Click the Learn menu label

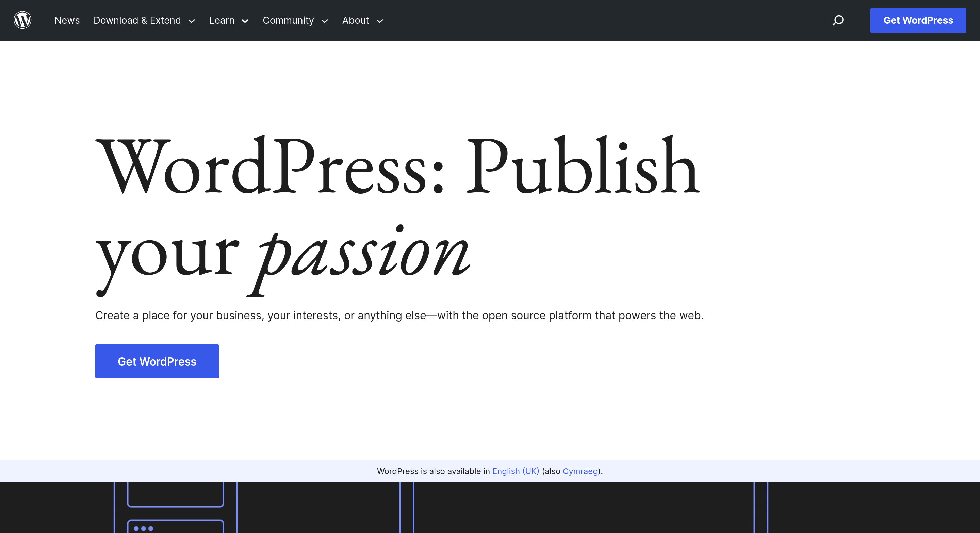(222, 20)
